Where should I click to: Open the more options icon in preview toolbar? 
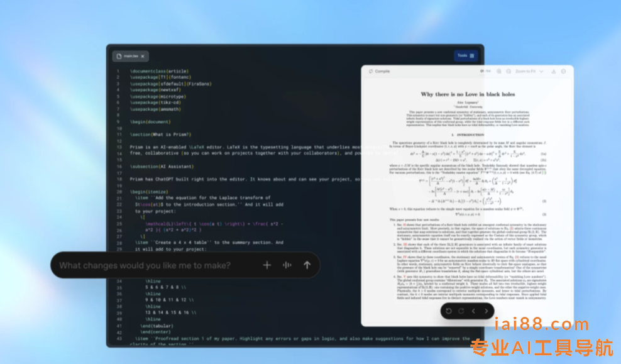pos(564,72)
